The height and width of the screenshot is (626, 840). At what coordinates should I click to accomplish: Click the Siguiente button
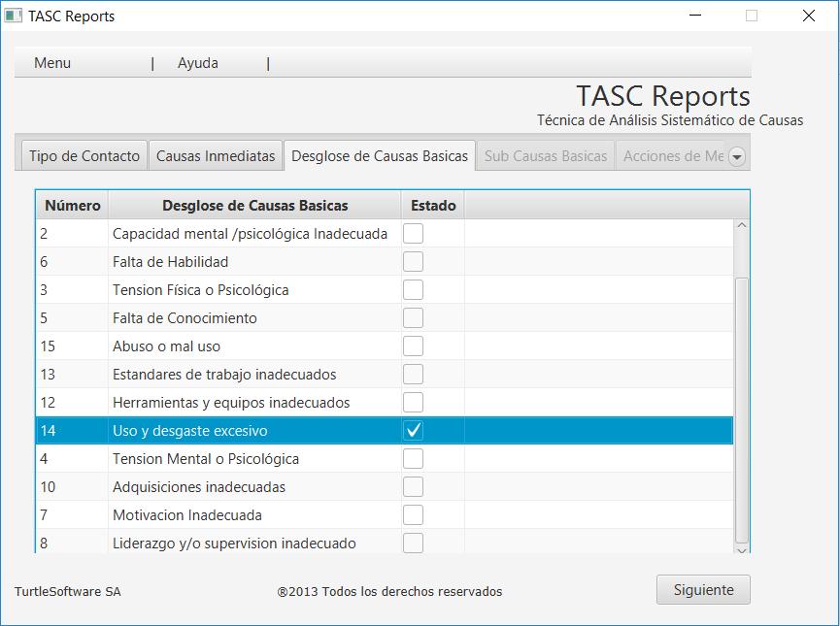(x=703, y=589)
